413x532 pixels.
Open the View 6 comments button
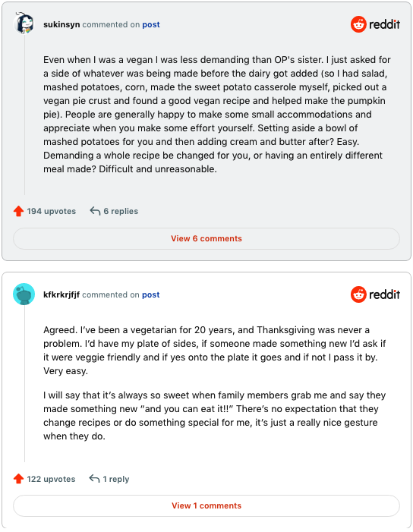206,238
